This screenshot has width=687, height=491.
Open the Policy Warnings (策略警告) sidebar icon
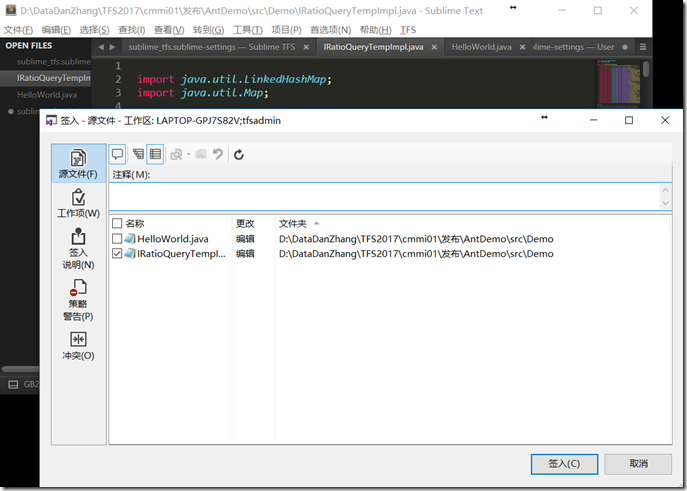pos(78,300)
